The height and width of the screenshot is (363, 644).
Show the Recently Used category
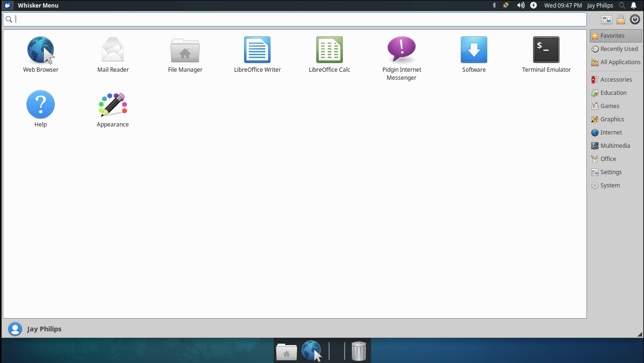615,49
